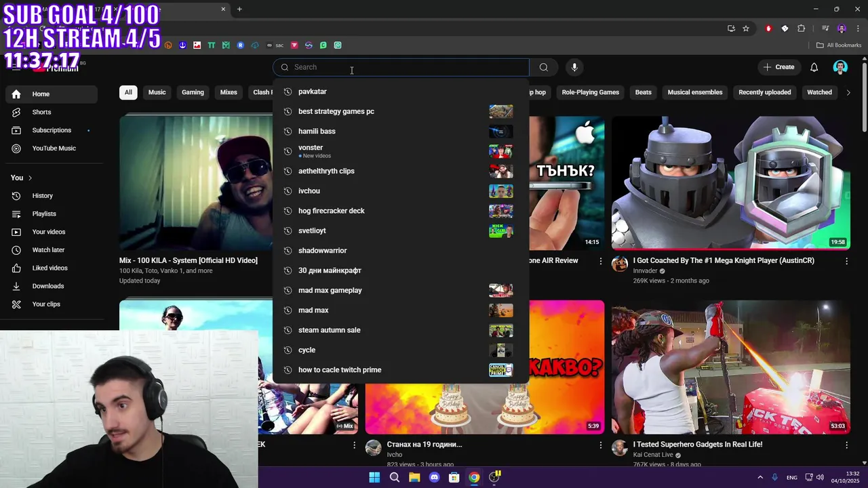Choose 'aethelthryth clips' search suggestion
The image size is (868, 488).
point(401,171)
